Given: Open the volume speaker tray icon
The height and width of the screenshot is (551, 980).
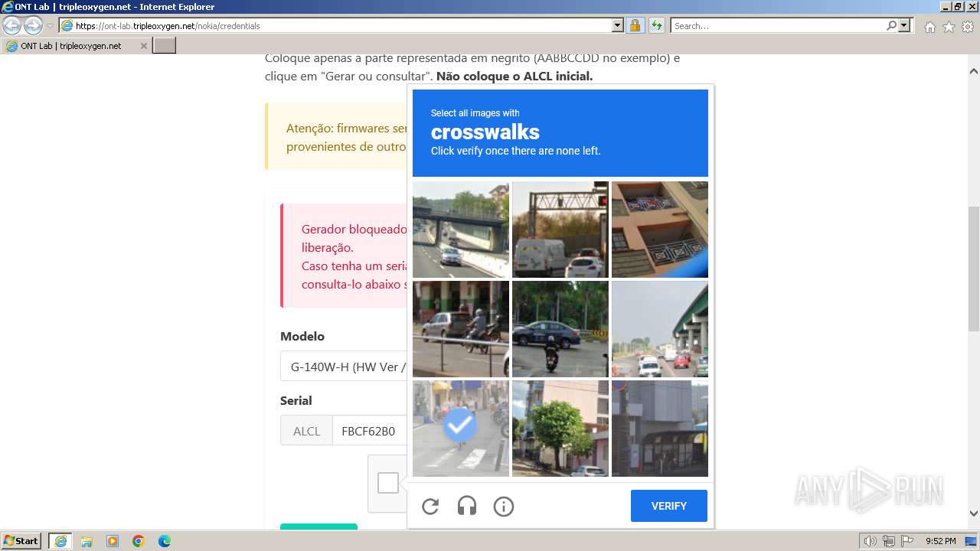Looking at the screenshot, I should click(x=871, y=541).
